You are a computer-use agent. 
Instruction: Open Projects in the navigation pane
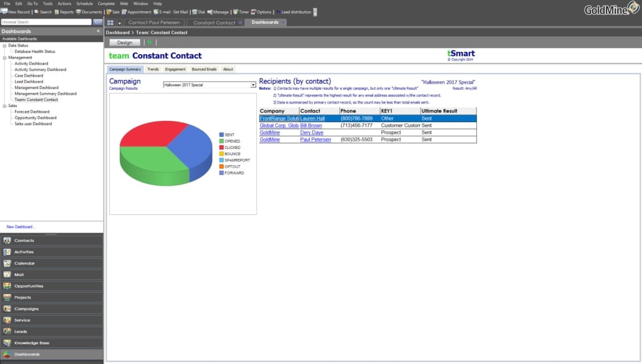[52, 298]
